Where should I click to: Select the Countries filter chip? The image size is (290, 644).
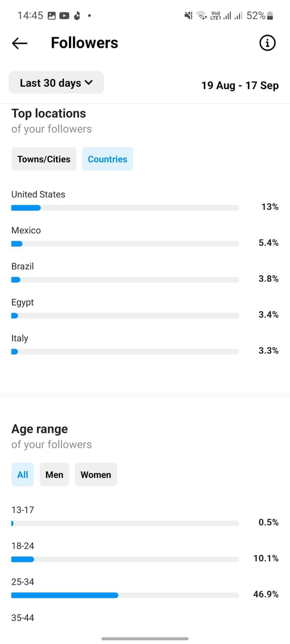[107, 159]
